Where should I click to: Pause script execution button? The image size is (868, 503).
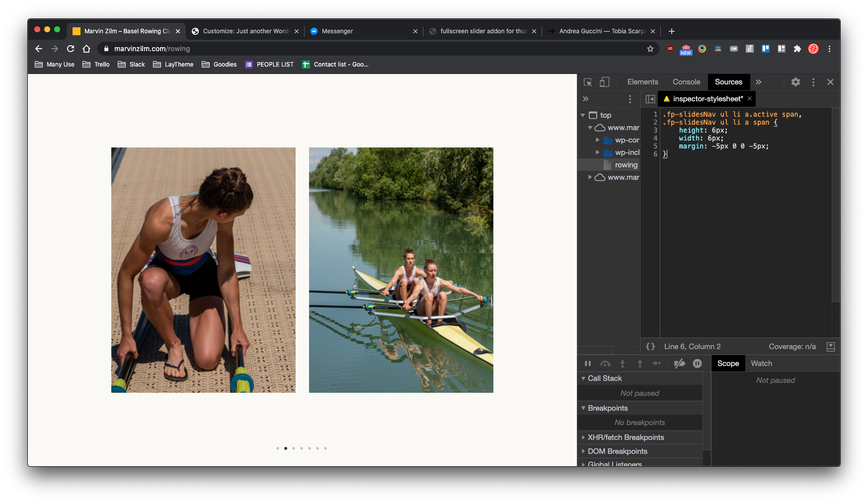coord(588,363)
